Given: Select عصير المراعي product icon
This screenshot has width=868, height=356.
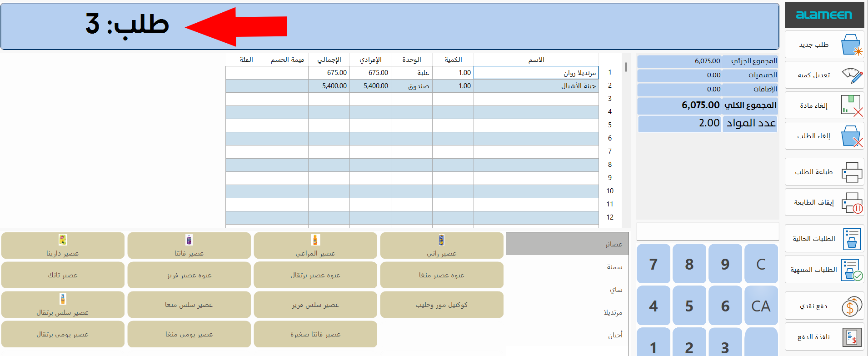Looking at the screenshot, I should tap(315, 240).
